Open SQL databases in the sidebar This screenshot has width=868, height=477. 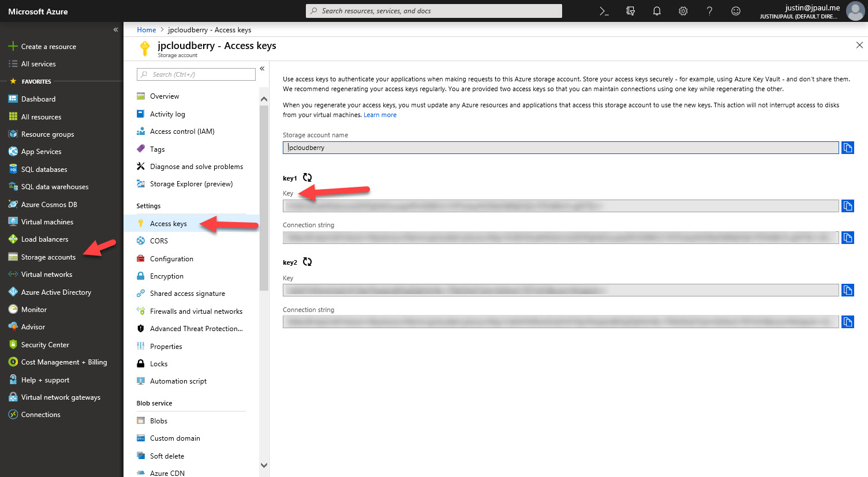point(44,170)
